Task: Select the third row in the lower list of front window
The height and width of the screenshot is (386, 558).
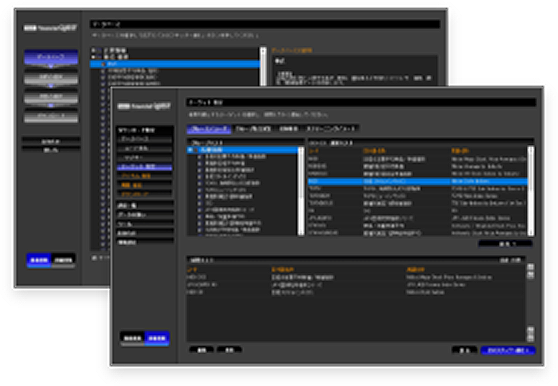Action: tap(356, 292)
